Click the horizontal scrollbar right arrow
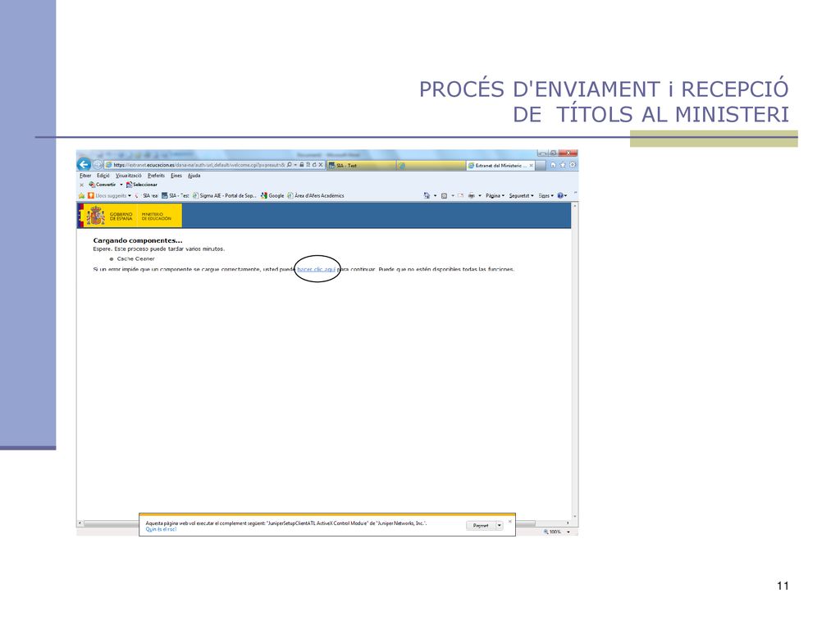 click(568, 523)
